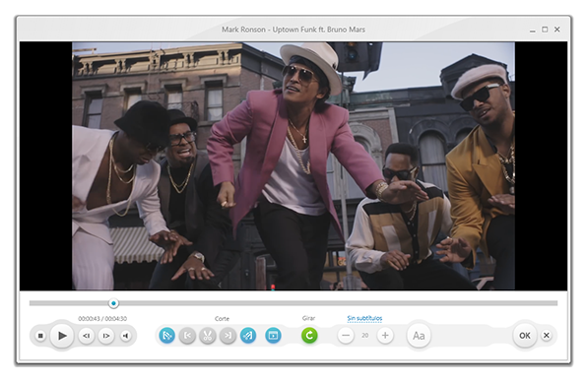This screenshot has height=384, width=588.
Task: Click the subtitle size value 20
Action: click(x=365, y=335)
